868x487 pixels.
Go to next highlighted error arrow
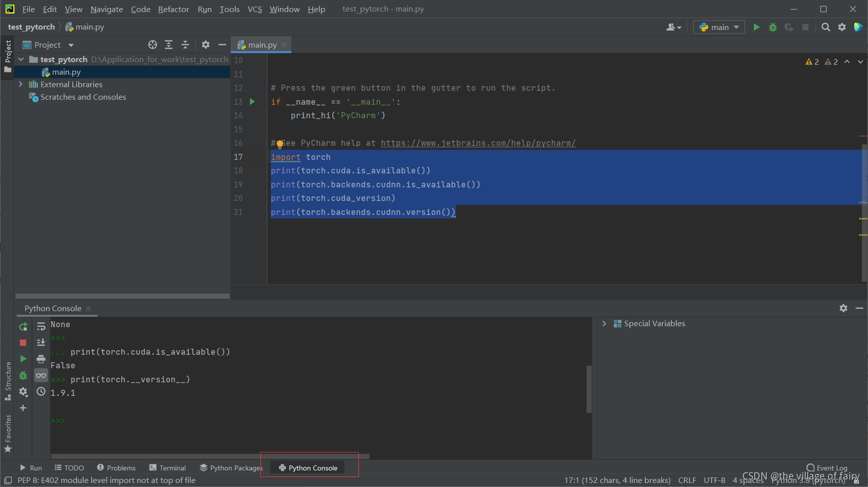click(x=860, y=62)
